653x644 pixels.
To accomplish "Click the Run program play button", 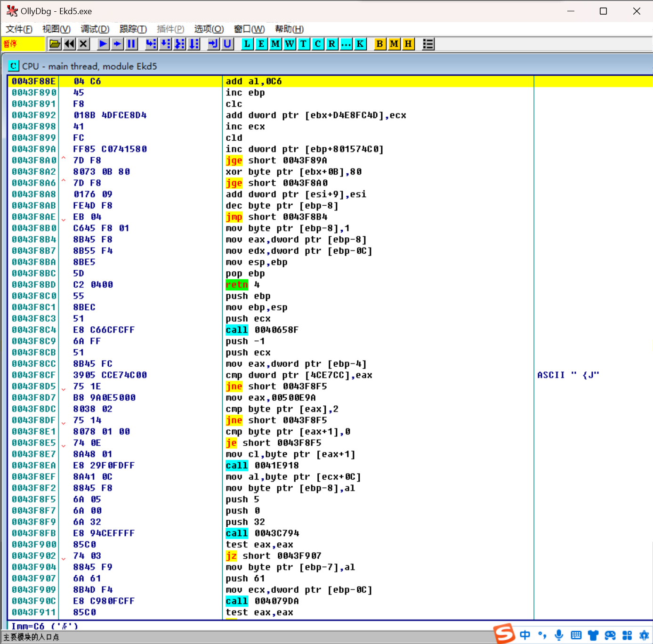I will pos(103,44).
